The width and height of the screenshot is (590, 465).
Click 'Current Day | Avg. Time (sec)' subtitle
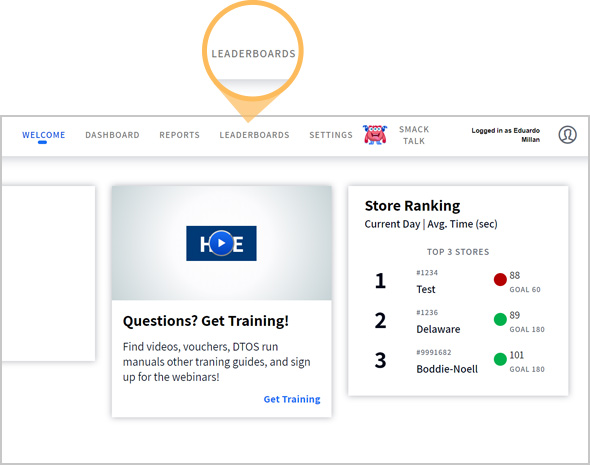(x=431, y=224)
